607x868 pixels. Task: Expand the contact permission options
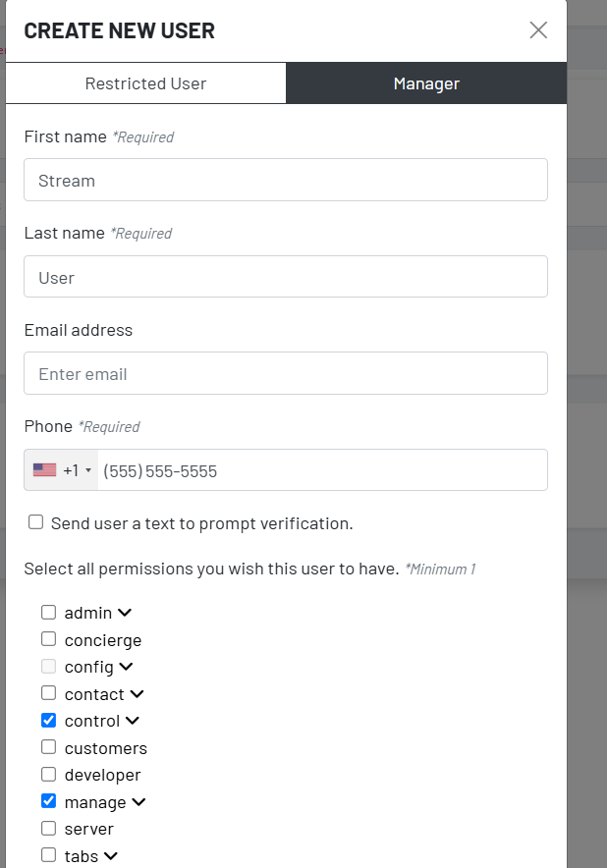[137, 693]
